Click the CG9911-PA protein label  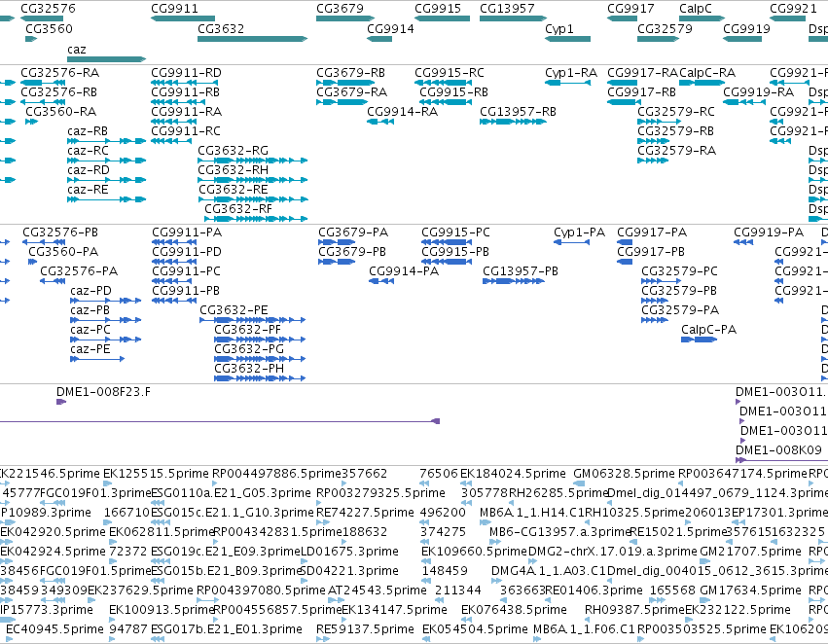tap(187, 233)
